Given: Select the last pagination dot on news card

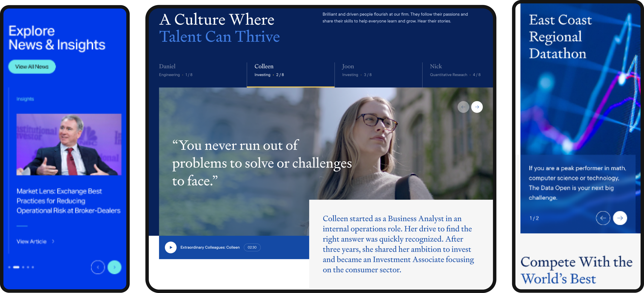Looking at the screenshot, I should (x=33, y=267).
